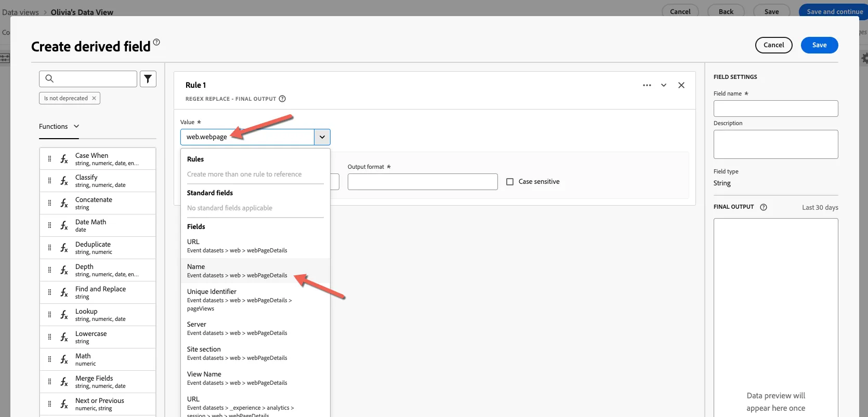Select the Case When function icon
868x417 pixels.
pos(64,159)
